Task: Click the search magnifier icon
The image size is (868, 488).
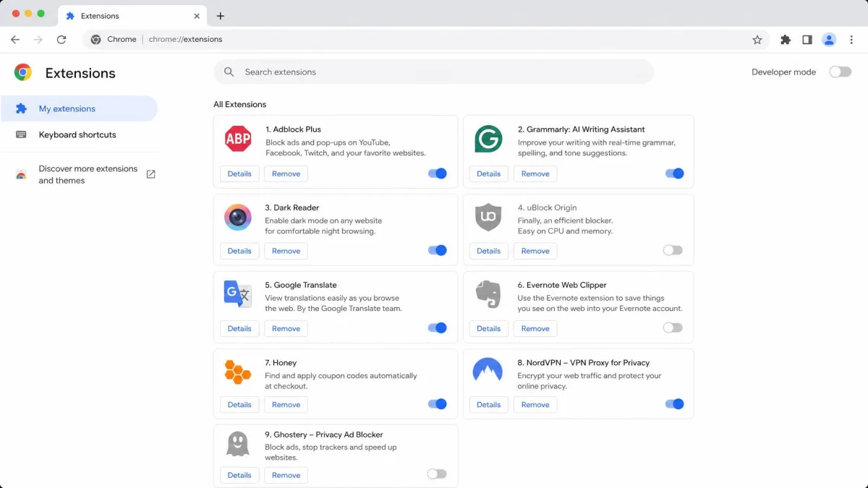Action: click(229, 72)
